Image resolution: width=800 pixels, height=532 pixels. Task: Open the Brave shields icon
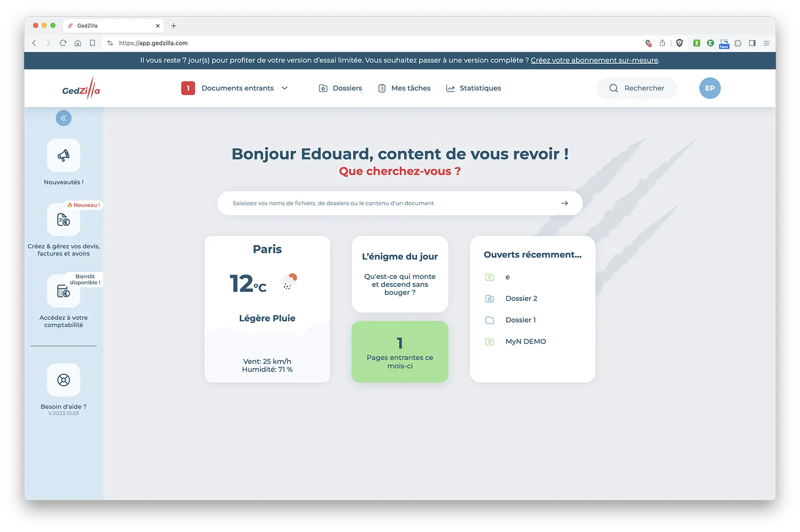pyautogui.click(x=679, y=43)
